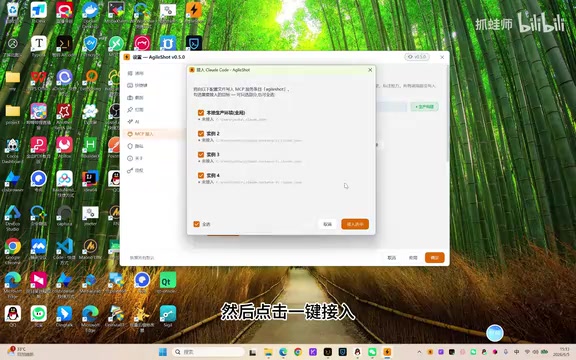Uncheck the 实例 3 checkbox
Image resolution: width=576 pixels, height=360 pixels.
(x=201, y=155)
